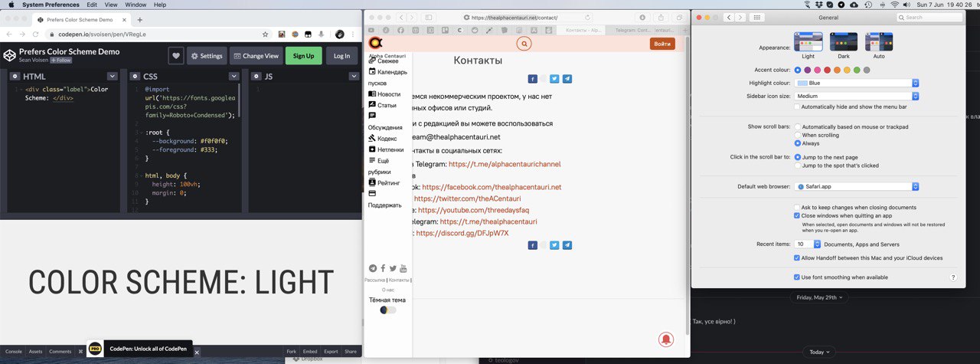The image size is (980, 364).
Task: Open the Apple menu
Action: tap(11, 5)
